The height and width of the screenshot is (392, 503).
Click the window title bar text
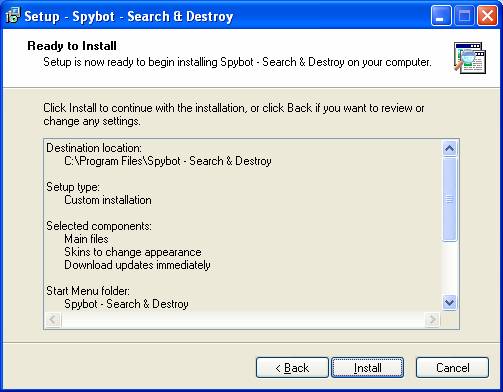coord(129,16)
